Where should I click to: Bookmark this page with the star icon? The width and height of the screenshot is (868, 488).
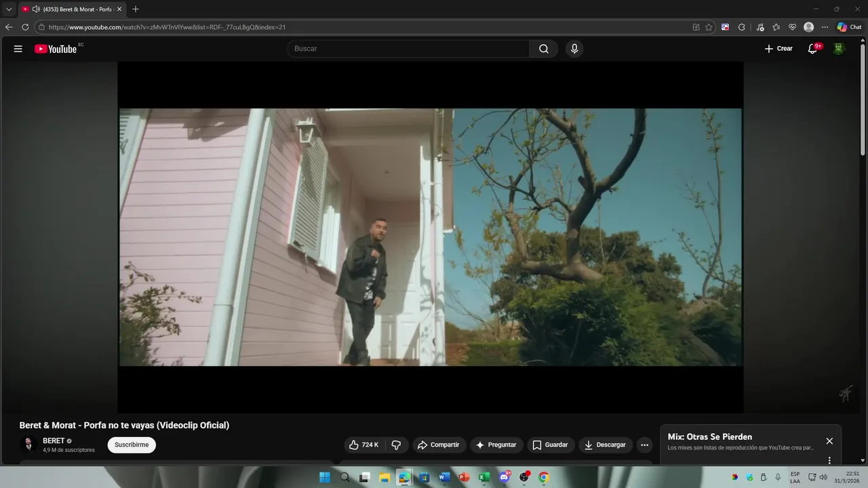click(709, 27)
